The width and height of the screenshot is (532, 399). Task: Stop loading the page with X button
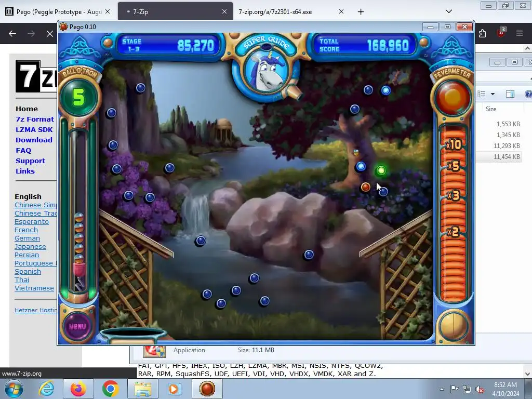[49, 34]
